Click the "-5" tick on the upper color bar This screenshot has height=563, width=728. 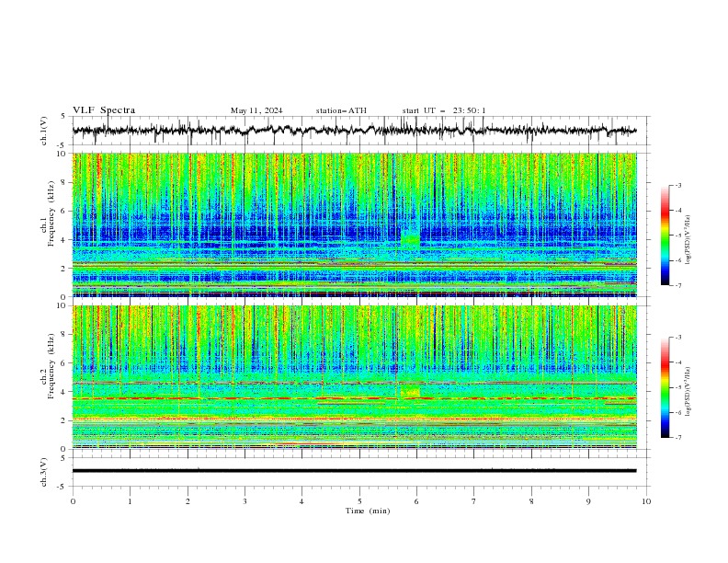[677, 236]
